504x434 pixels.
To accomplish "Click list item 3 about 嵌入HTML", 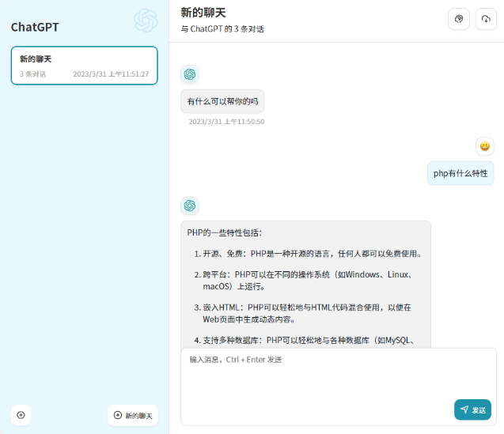I will pos(303,313).
